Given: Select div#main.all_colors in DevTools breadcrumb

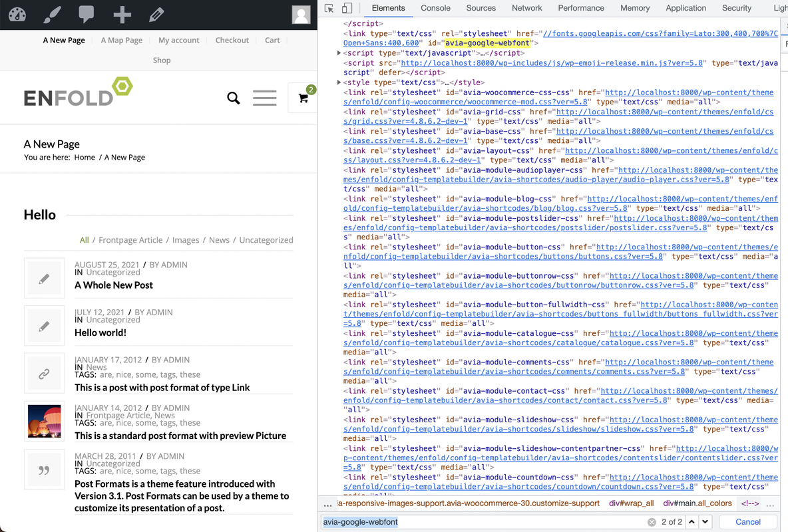Looking at the screenshot, I should coord(697,503).
